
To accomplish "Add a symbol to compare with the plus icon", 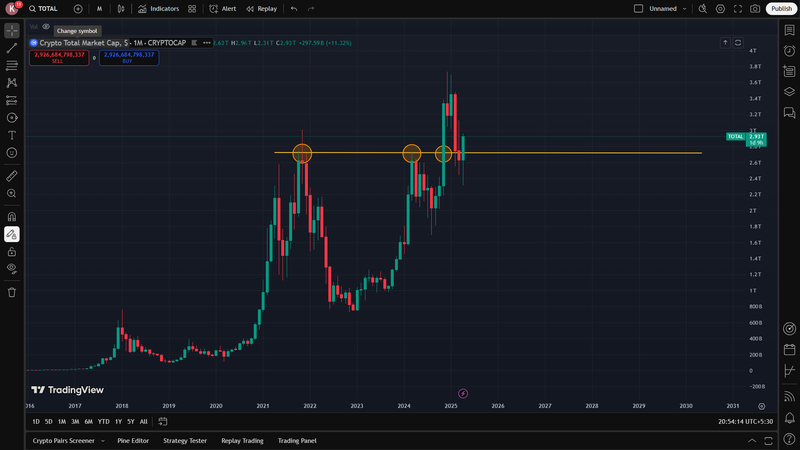I will pyautogui.click(x=78, y=9).
